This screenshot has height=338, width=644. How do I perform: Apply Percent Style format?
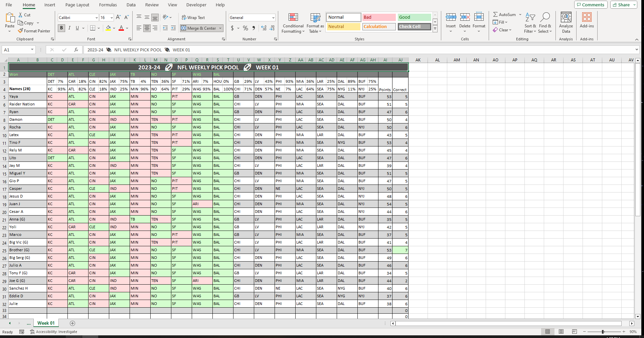point(246,28)
